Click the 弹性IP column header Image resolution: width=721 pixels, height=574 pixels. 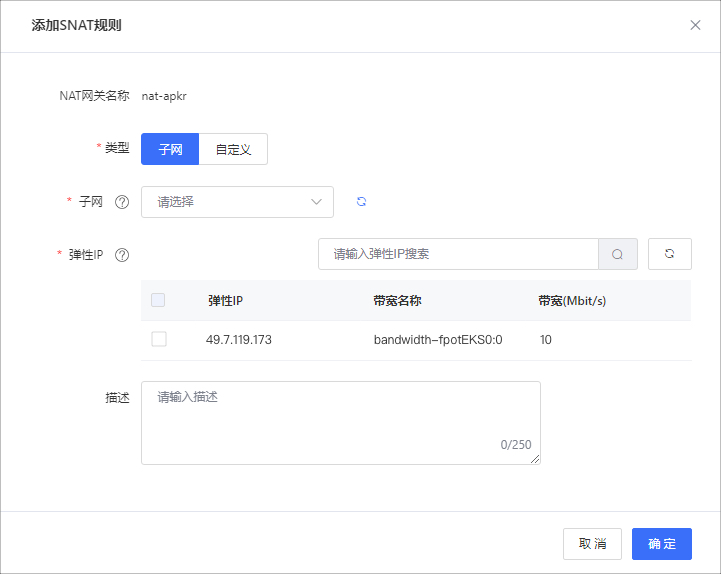[x=225, y=300]
